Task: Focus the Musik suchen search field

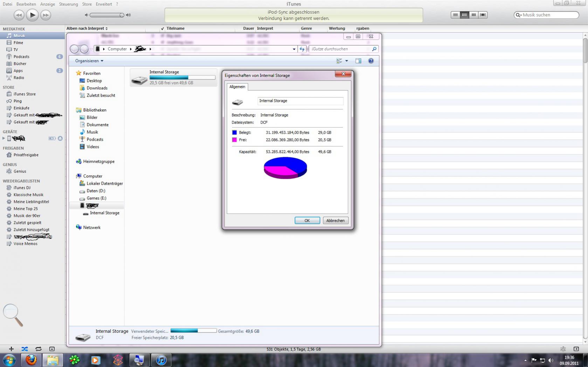Action: [546, 15]
